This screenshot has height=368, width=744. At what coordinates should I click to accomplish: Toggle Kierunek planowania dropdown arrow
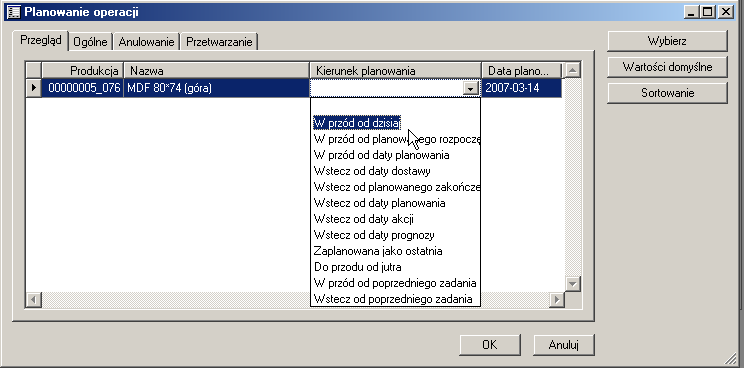point(471,88)
